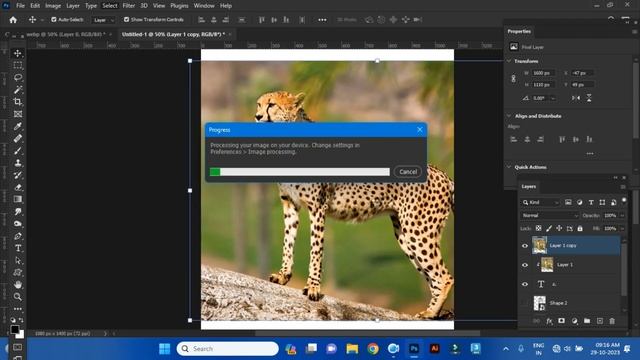Image resolution: width=640 pixels, height=360 pixels.
Task: Delete layer trash icon
Action: click(x=612, y=321)
